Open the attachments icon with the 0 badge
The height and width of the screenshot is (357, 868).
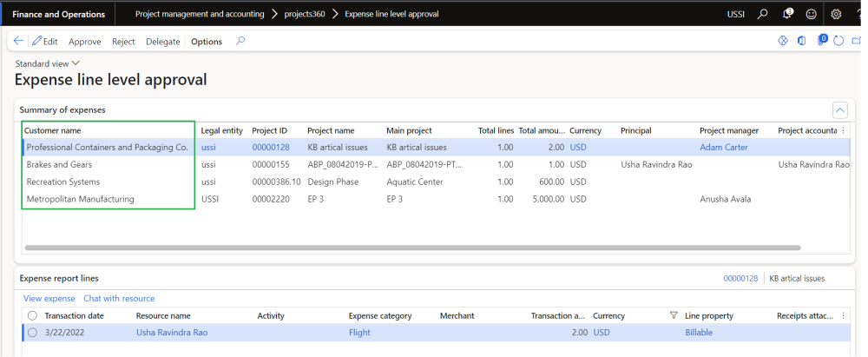click(x=821, y=41)
